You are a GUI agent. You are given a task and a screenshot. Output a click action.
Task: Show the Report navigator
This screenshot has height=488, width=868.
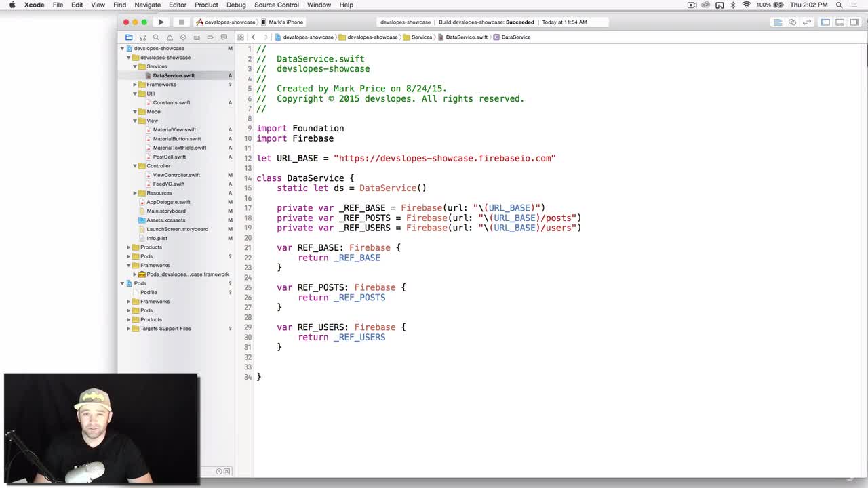tap(224, 37)
